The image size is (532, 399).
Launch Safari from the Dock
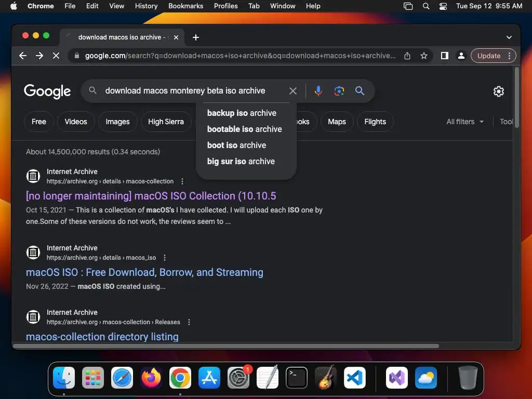(x=122, y=378)
